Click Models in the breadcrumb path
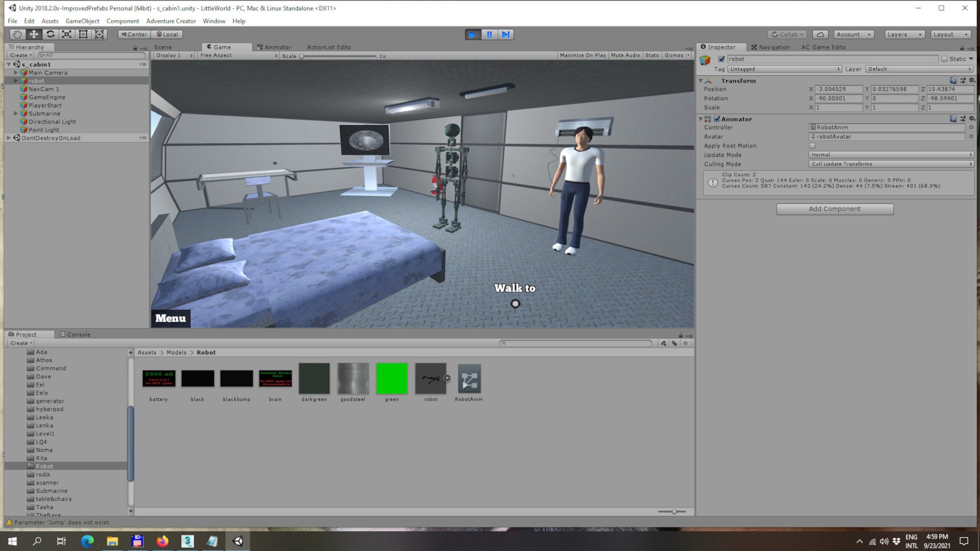Image resolution: width=980 pixels, height=551 pixels. [177, 353]
